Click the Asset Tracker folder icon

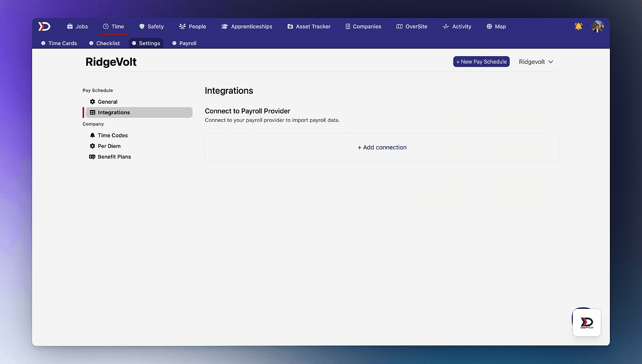(x=290, y=27)
